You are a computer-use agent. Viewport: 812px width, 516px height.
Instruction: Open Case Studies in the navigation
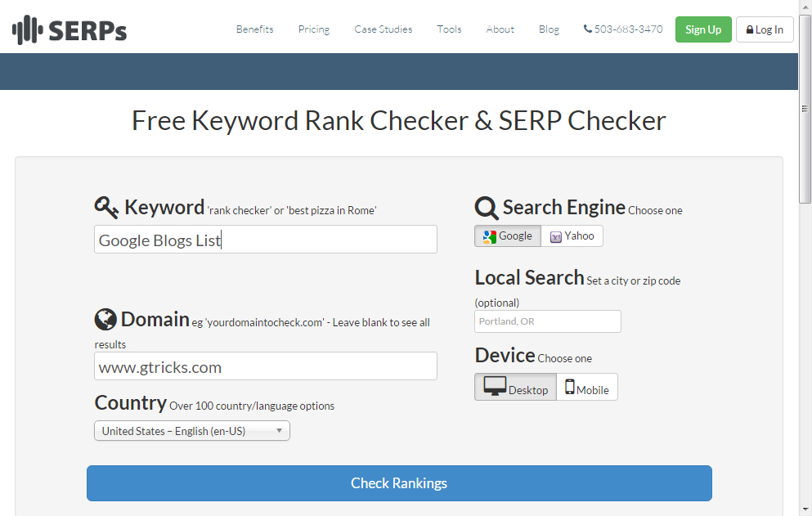pyautogui.click(x=384, y=29)
